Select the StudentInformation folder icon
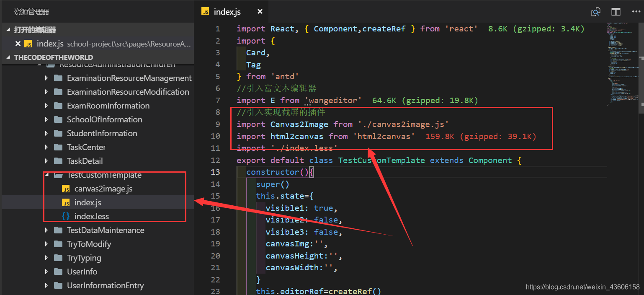Viewport: 644px width, 295px height. (58, 133)
